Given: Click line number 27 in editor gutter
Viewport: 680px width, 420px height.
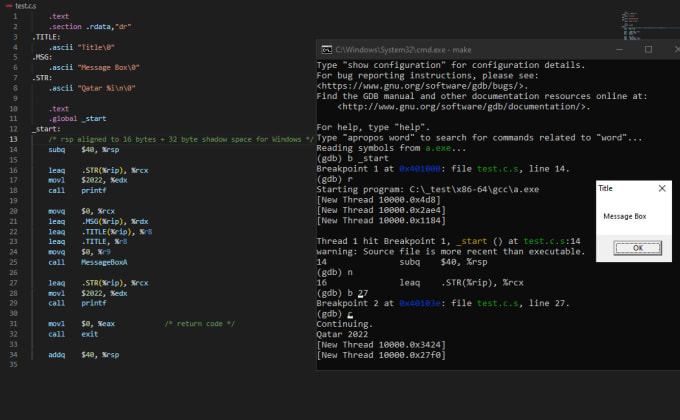Looking at the screenshot, I should tap(13, 283).
